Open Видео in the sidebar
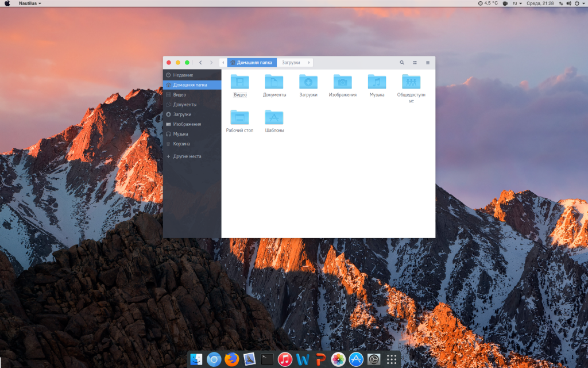Viewport: 588px width, 368px height. (192, 95)
